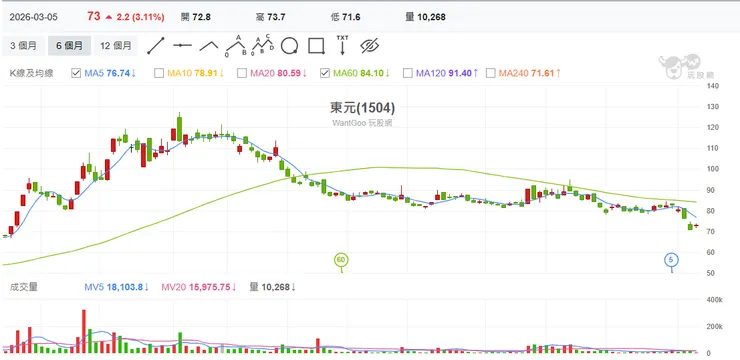This screenshot has height=360, width=740.
Task: Click the 140 price axis label
Action: (x=712, y=86)
